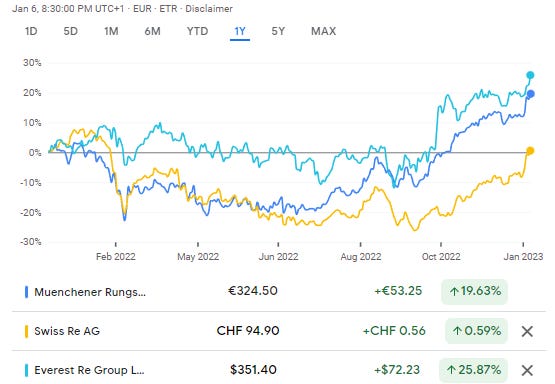This screenshot has height=384, width=555.
Task: Click the Aug 2022 axis label
Action: click(x=361, y=257)
